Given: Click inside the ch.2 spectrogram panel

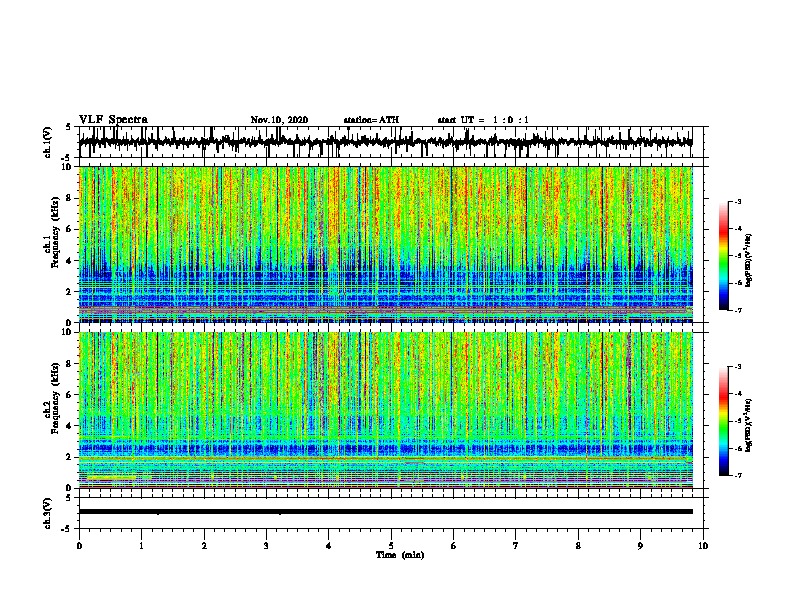Looking at the screenshot, I should (385, 410).
